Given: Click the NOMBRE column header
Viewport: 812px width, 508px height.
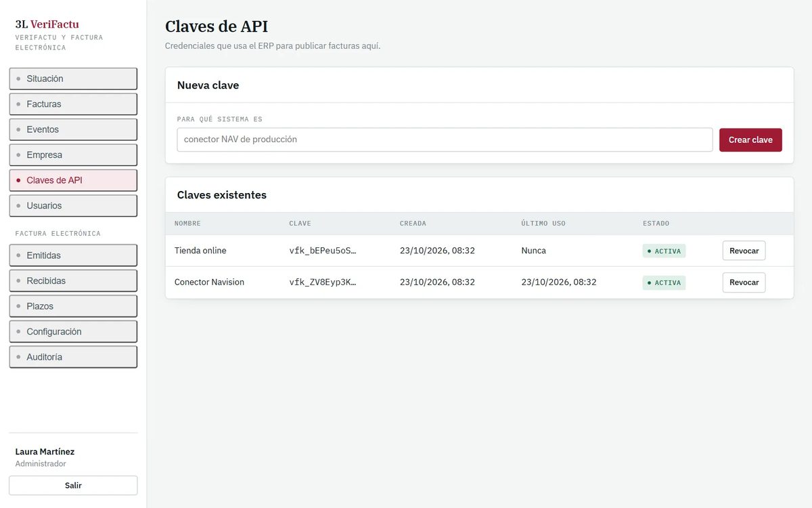Looking at the screenshot, I should coord(187,224).
